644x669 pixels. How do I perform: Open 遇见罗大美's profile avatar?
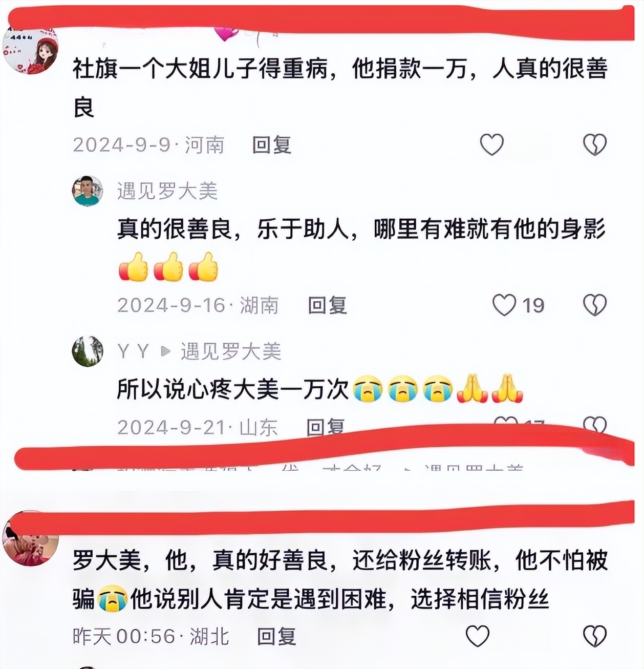pos(88,191)
